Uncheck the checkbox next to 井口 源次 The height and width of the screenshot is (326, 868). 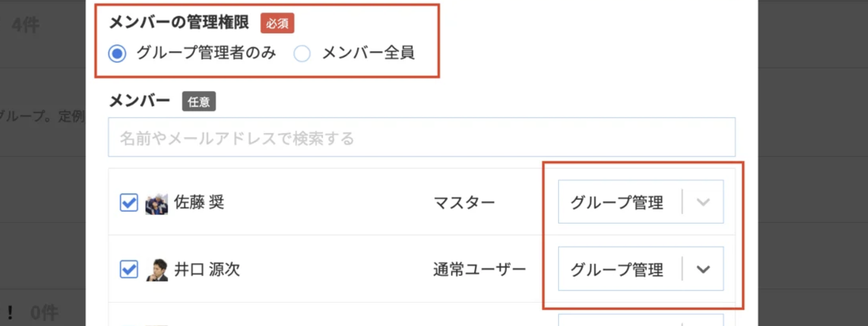[x=129, y=269]
